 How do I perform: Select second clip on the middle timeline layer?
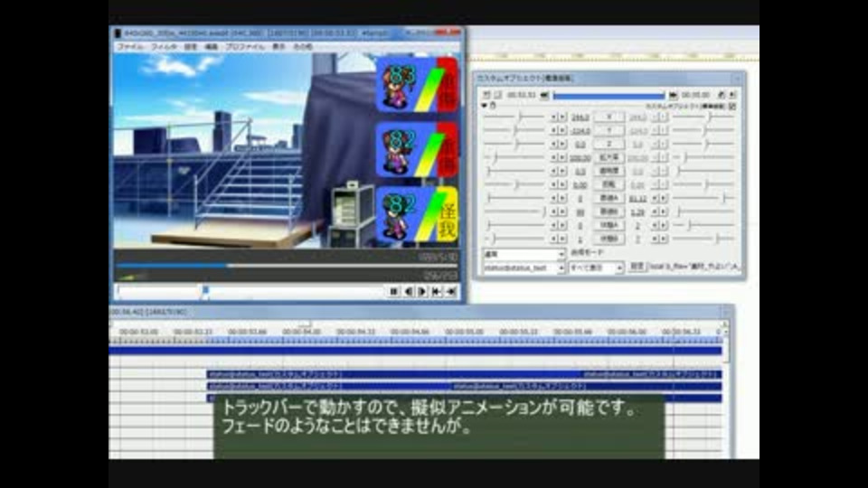[x=586, y=386]
